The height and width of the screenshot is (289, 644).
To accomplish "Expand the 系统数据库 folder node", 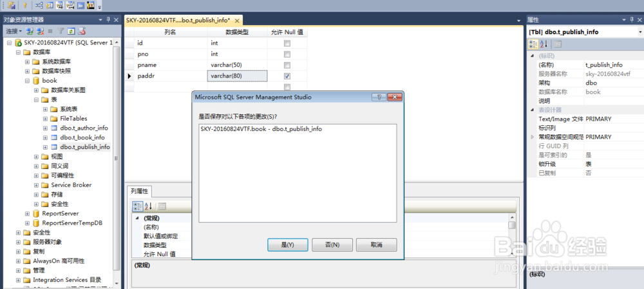I will (x=27, y=62).
